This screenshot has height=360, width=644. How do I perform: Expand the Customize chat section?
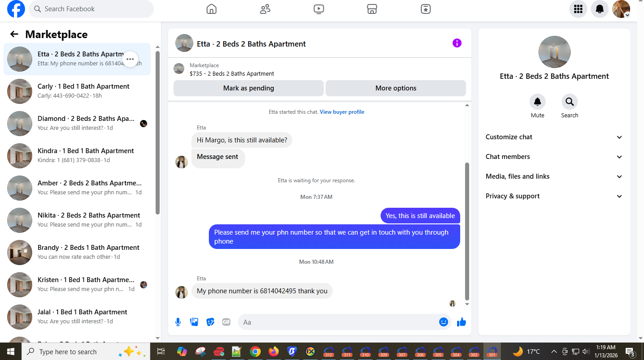pos(554,137)
